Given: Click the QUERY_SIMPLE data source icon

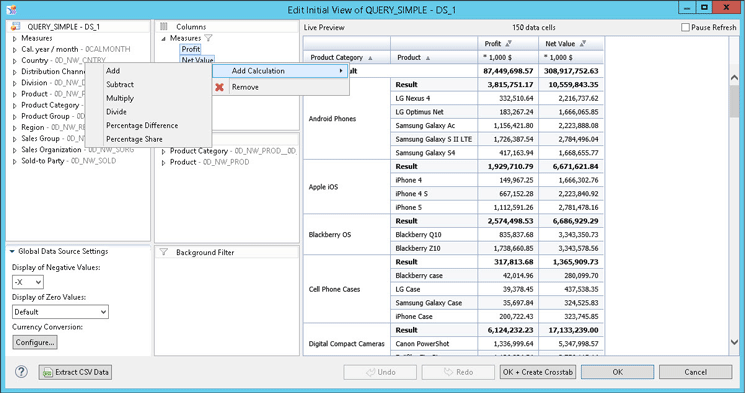Looking at the screenshot, I should (15, 27).
